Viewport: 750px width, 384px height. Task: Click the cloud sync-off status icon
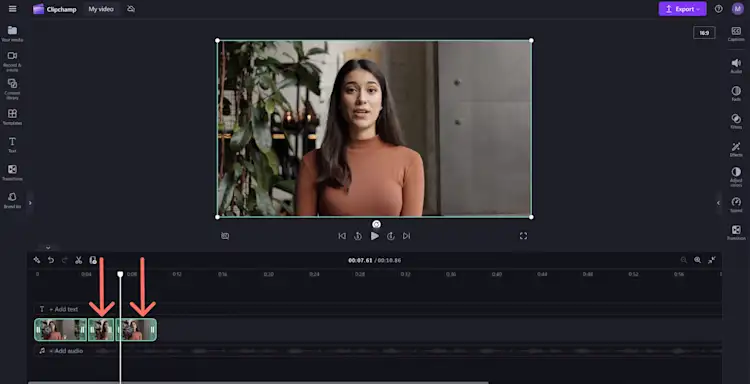pyautogui.click(x=131, y=9)
